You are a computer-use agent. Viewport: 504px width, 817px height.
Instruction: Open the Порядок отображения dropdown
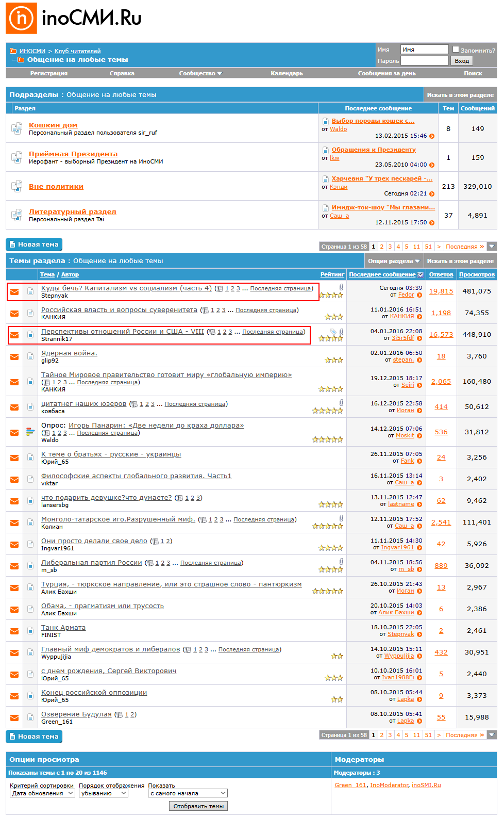pos(104,793)
